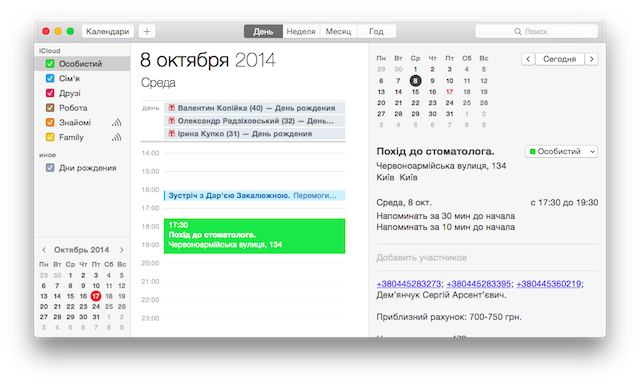Switch to the Месяц view tab
The image size is (640, 386).
[x=338, y=31]
